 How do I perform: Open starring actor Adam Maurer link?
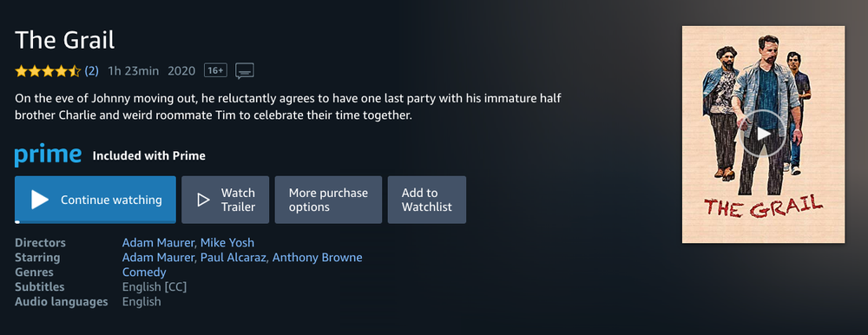click(x=158, y=258)
